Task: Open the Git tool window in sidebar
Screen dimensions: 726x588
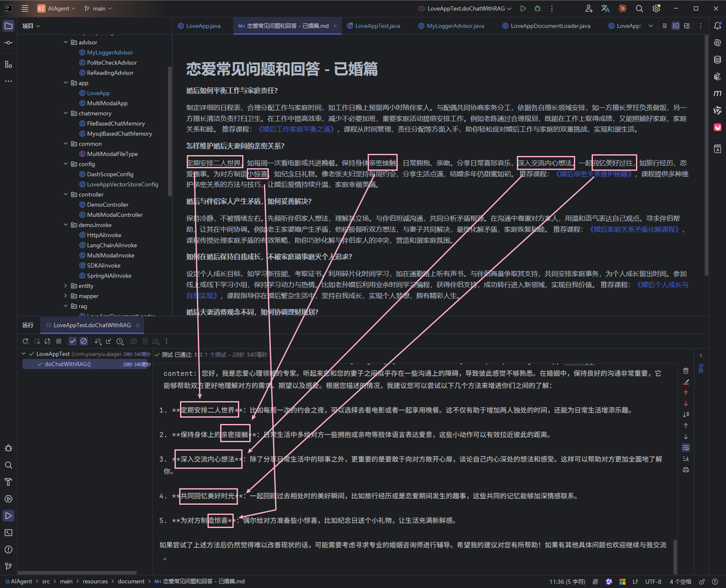Action: tap(8, 566)
